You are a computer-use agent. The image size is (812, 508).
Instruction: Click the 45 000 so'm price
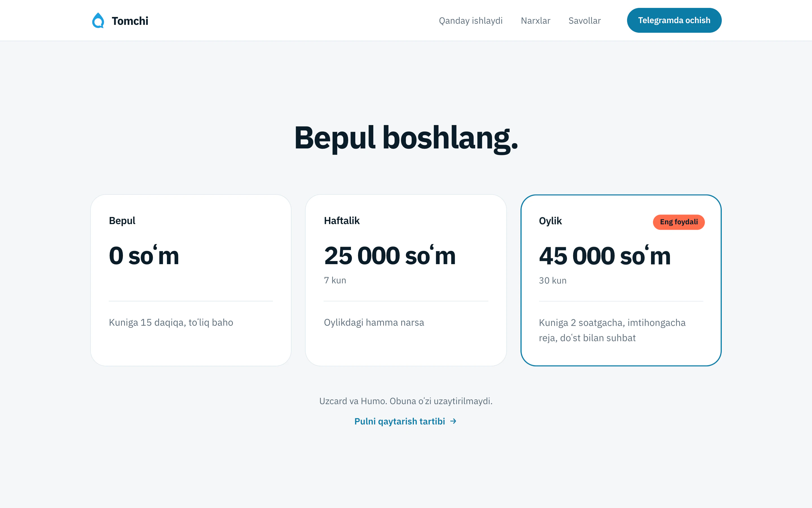coord(604,256)
